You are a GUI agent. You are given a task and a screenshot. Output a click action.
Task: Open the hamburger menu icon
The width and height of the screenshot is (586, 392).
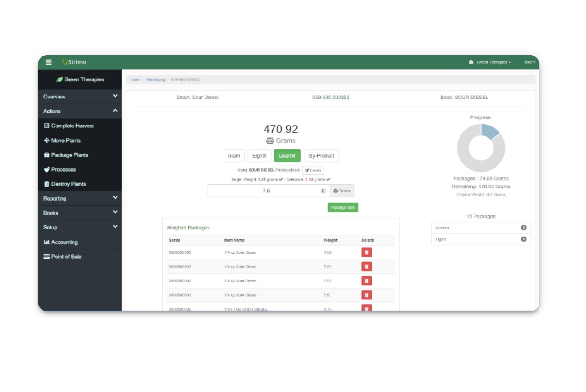(48, 62)
